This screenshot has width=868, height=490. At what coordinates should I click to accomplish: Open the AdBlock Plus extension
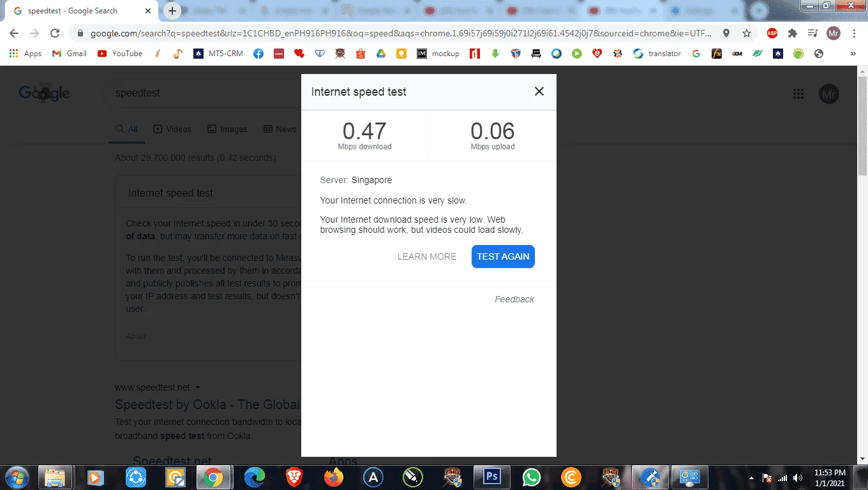[x=772, y=33]
